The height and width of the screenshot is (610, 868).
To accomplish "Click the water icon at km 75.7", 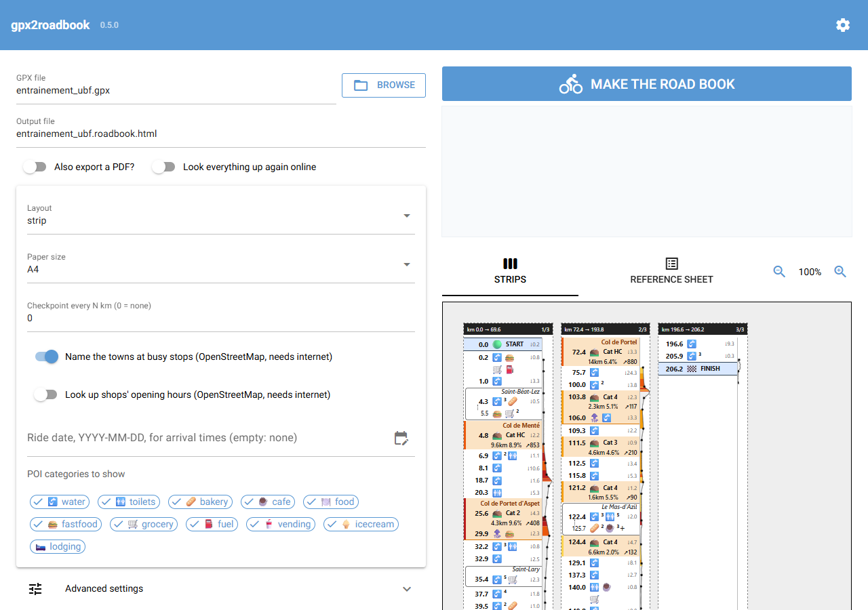I will point(594,373).
